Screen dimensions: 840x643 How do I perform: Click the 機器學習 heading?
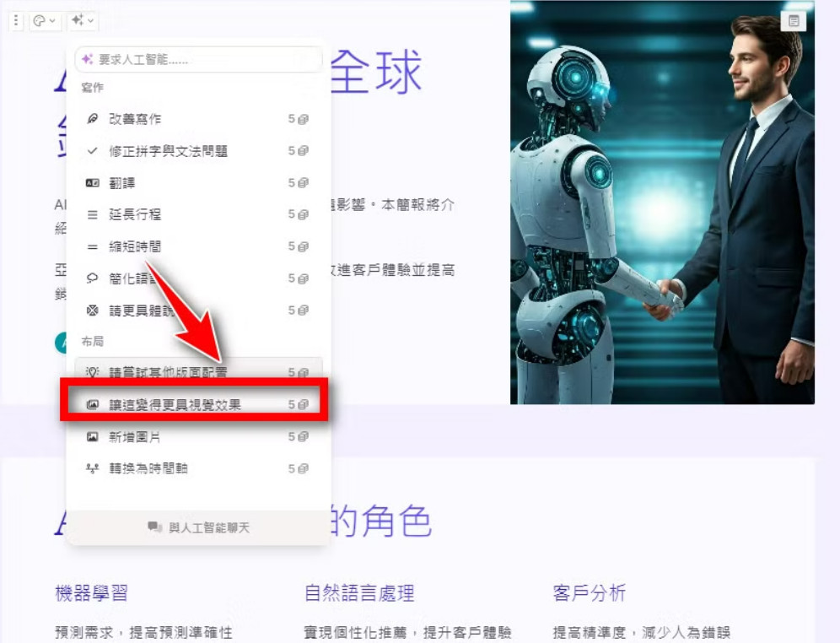coord(92,592)
